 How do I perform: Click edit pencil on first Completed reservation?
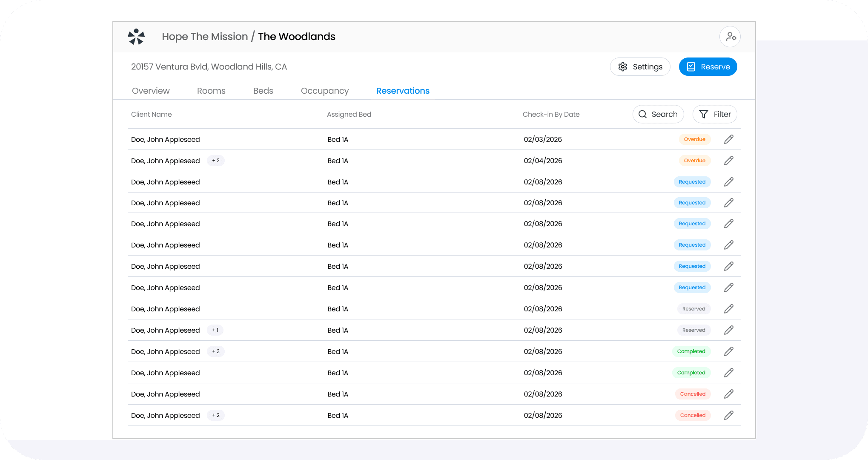tap(728, 351)
